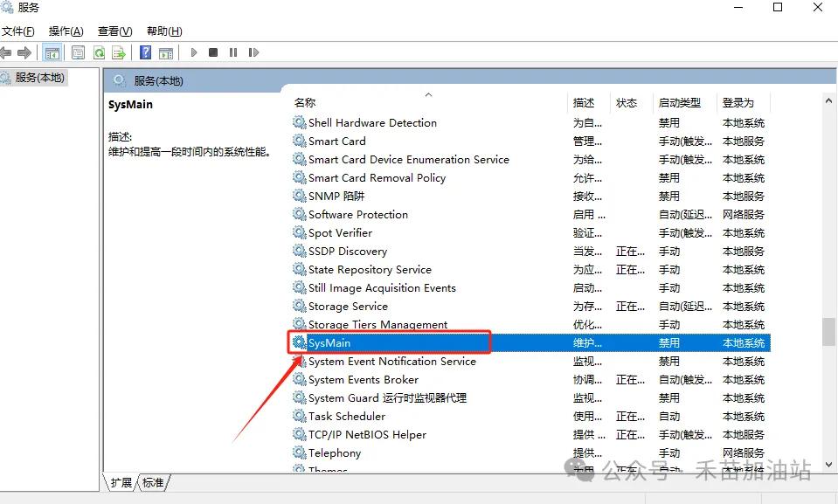Switch to the 标准 tab
The image size is (838, 504).
coord(153,482)
